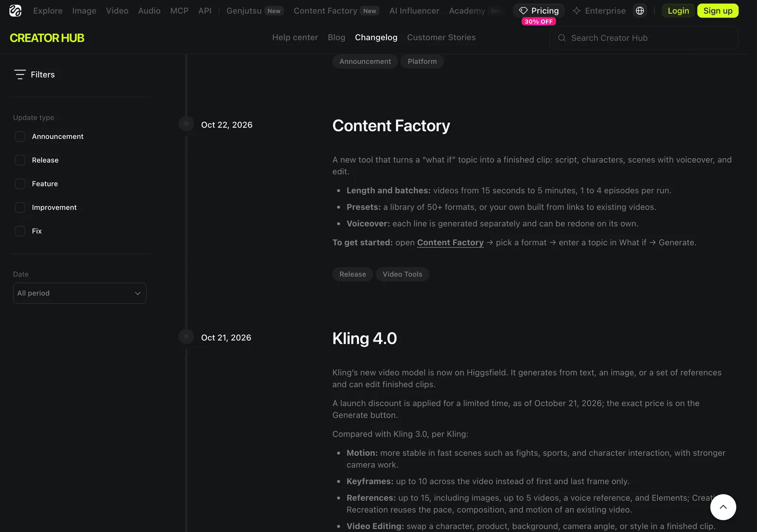757x532 pixels.
Task: Click the Announcement tag above Content Factory
Action: [x=365, y=61]
